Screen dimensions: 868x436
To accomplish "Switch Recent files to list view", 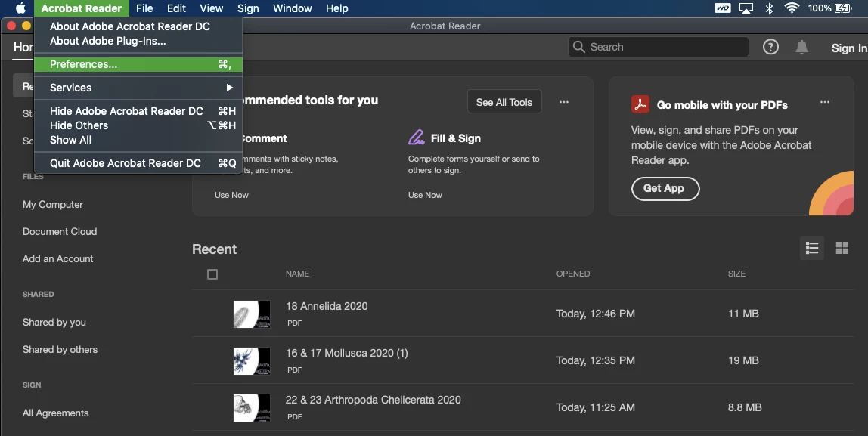I will click(812, 248).
